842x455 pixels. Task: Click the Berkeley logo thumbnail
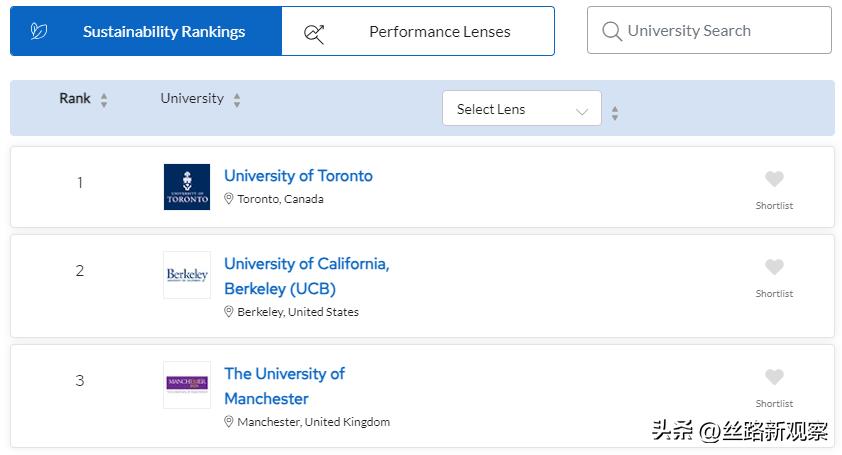187,274
